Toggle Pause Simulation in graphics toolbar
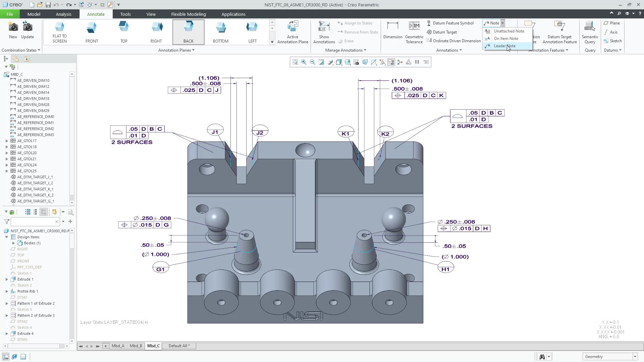 (417, 62)
